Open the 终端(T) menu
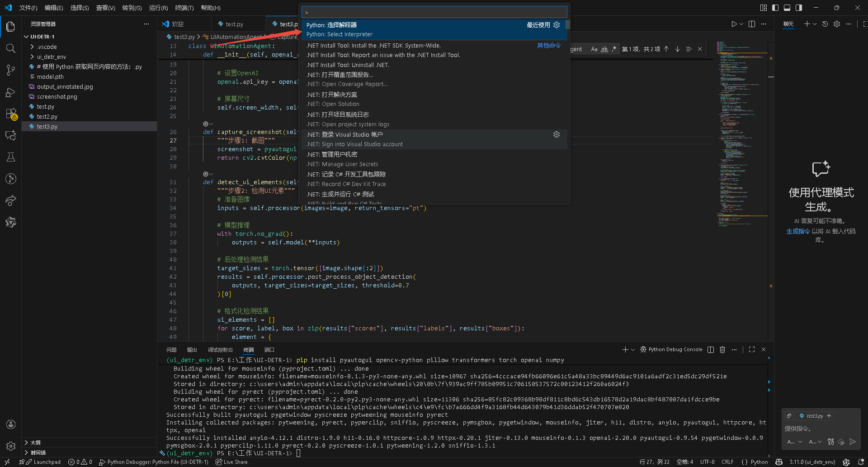 point(184,8)
